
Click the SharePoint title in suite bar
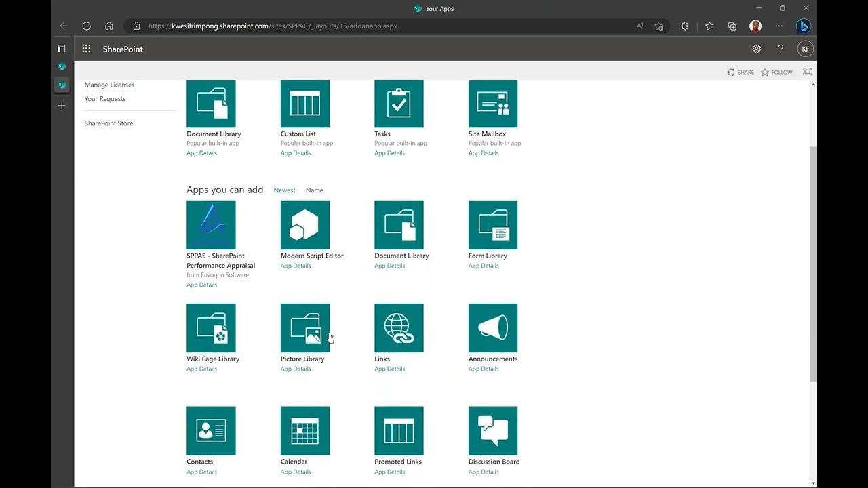pyautogui.click(x=123, y=49)
